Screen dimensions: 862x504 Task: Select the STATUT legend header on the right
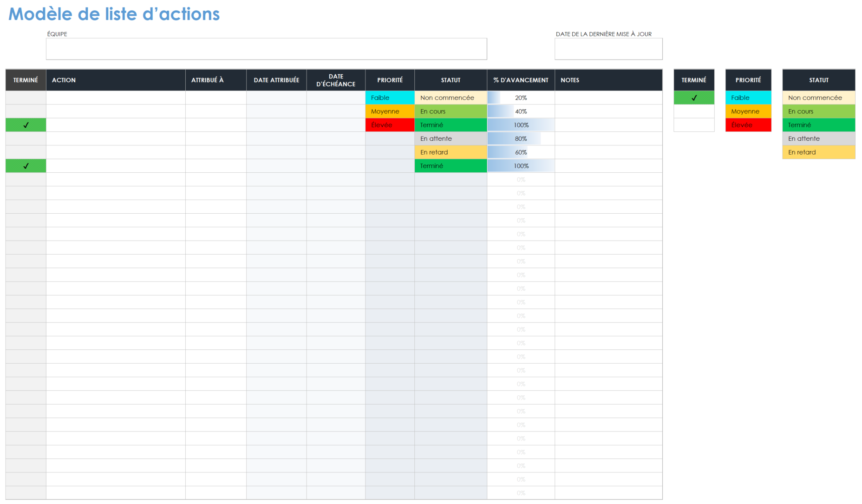[818, 80]
